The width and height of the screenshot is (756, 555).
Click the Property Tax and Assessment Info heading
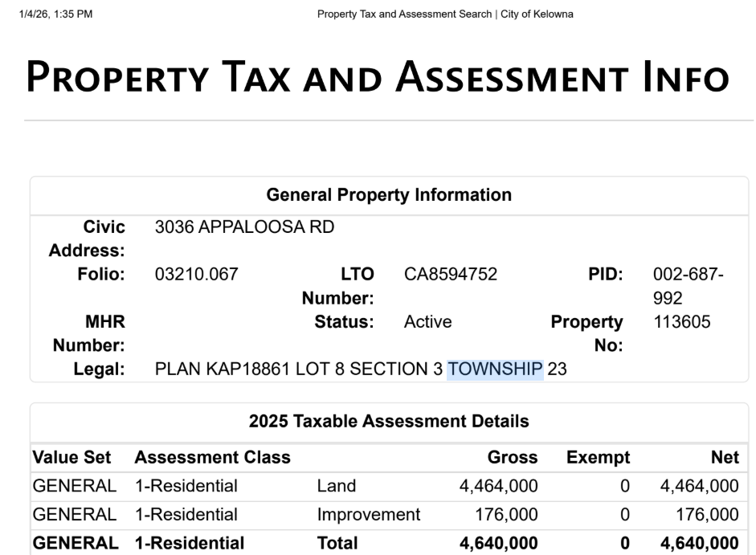tap(378, 77)
